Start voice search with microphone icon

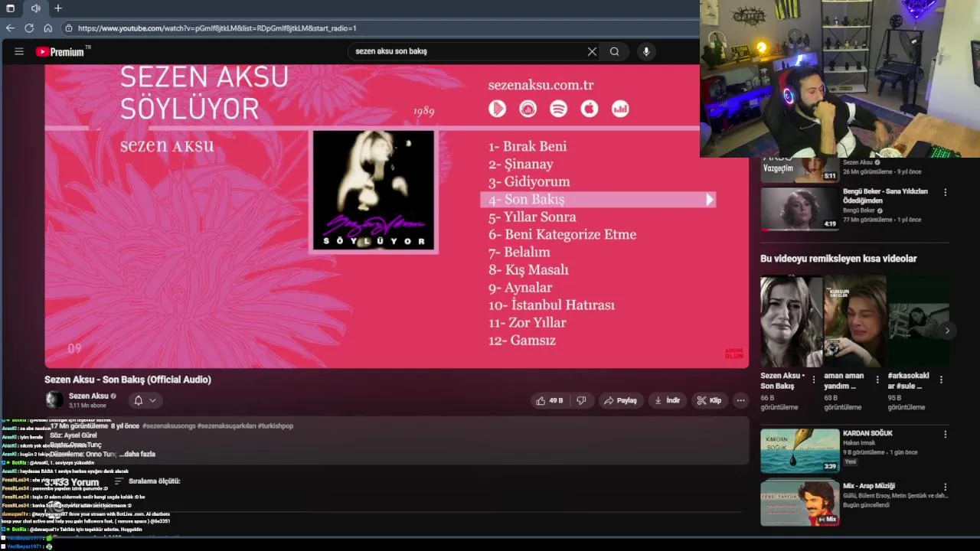[x=646, y=51]
